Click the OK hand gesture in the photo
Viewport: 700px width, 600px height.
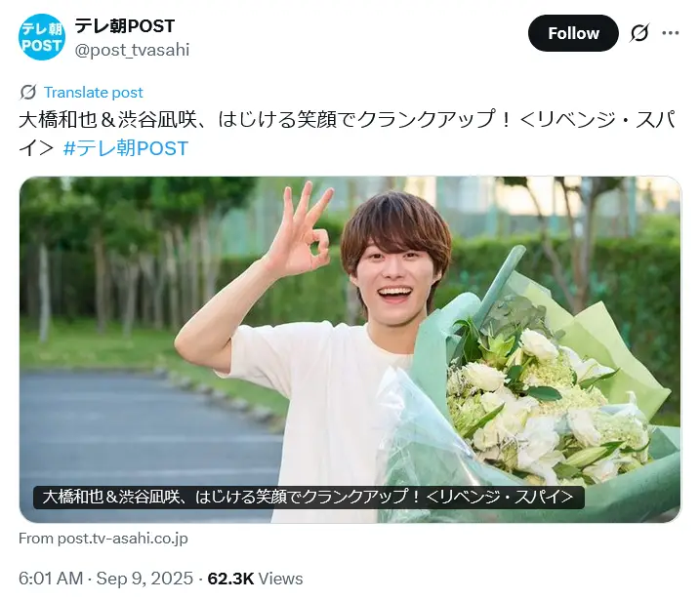pyautogui.click(x=304, y=232)
